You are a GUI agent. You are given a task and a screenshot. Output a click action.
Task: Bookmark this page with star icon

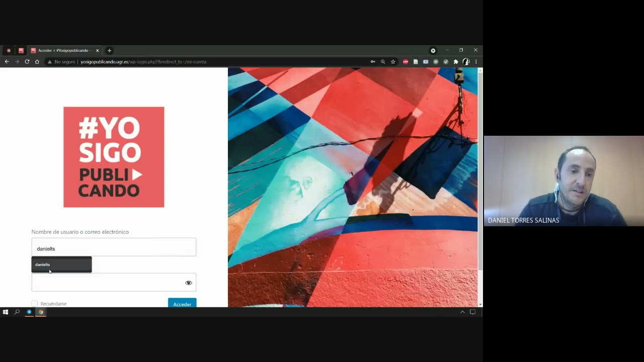click(393, 62)
